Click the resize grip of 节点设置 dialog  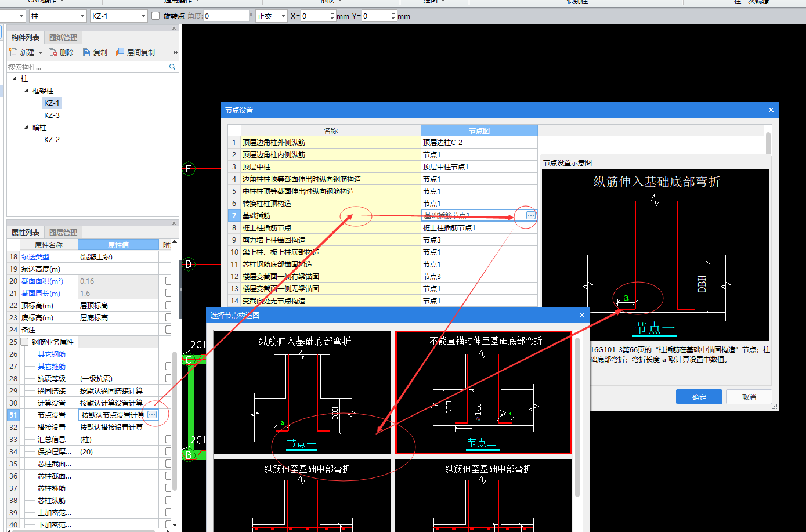coord(775,407)
